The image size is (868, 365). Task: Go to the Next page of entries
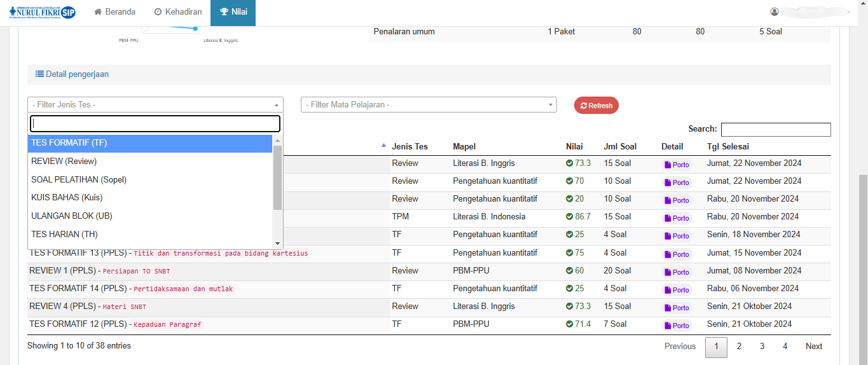coord(813,347)
